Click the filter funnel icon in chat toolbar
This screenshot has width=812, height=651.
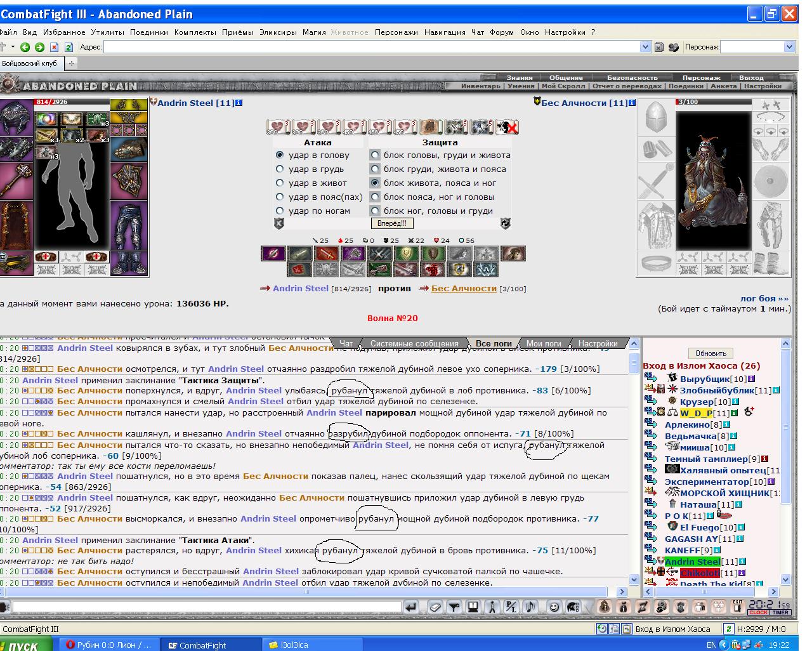click(454, 607)
